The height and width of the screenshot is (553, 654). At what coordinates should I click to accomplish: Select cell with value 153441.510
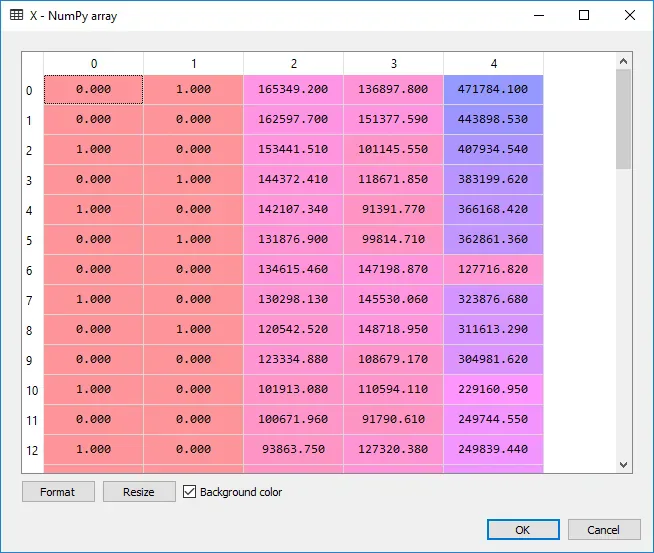tap(294, 150)
